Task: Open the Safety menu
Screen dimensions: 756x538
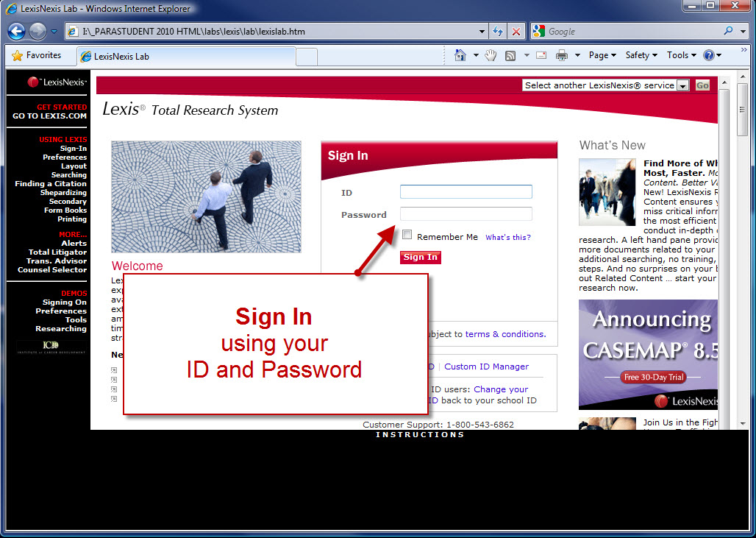Action: [x=641, y=55]
